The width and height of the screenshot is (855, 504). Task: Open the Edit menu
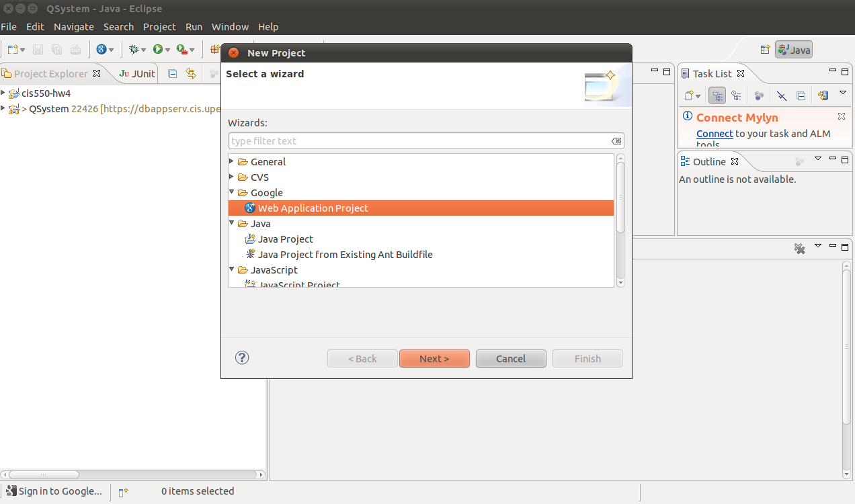point(35,27)
